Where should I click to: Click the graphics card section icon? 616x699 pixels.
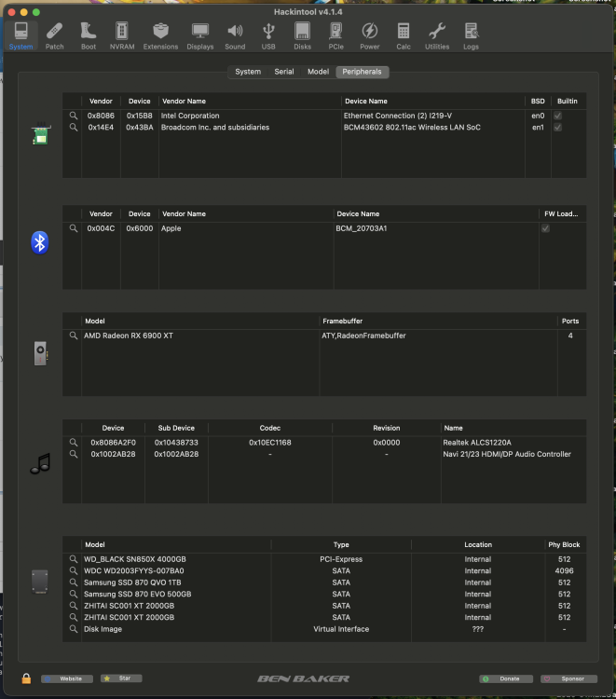(x=41, y=353)
